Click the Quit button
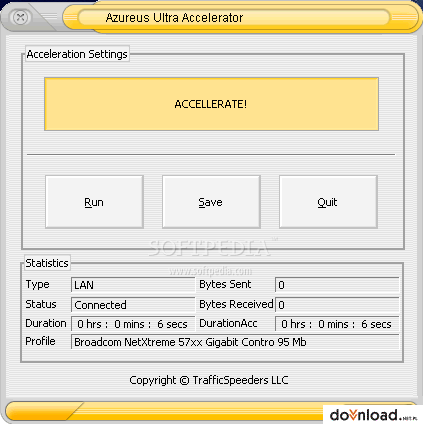Screen dimensions: 423x424 tap(328, 202)
